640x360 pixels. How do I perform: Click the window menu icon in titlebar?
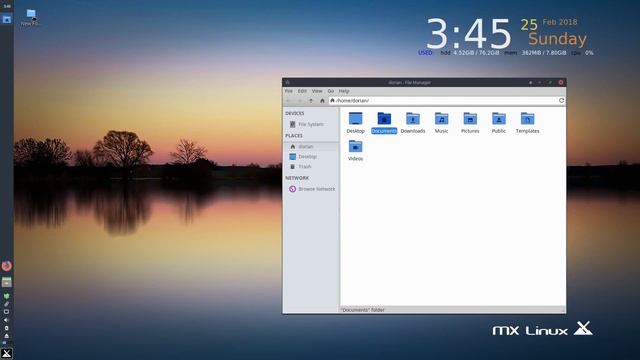click(287, 82)
